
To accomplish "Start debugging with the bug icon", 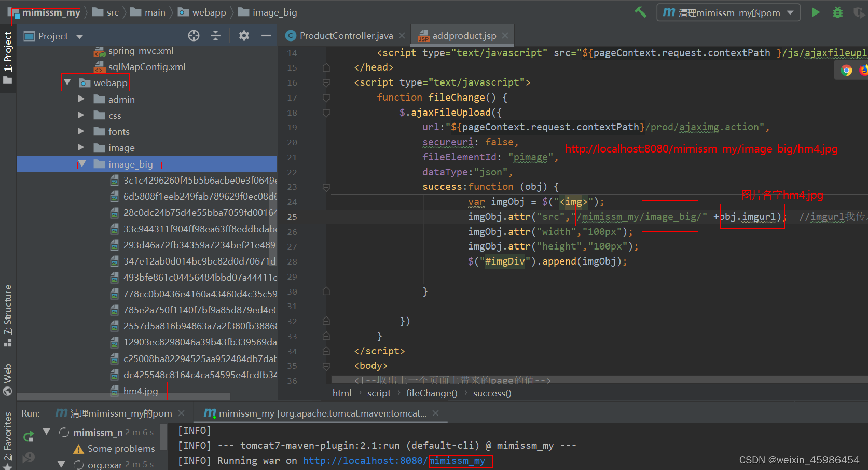I will point(837,12).
